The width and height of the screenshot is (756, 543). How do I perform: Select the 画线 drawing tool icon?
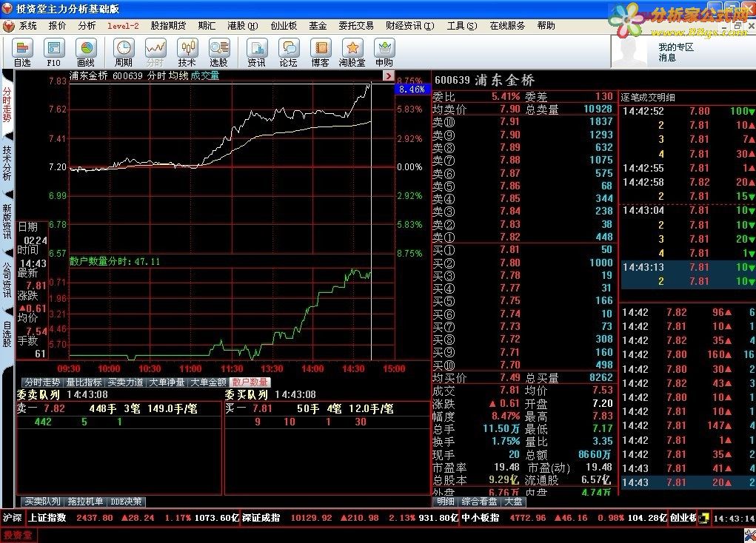tap(86, 53)
